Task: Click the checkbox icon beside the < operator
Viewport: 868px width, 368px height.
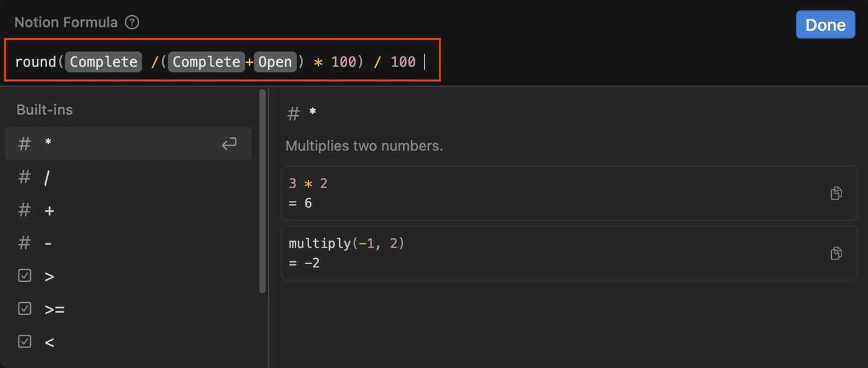Action: tap(24, 341)
